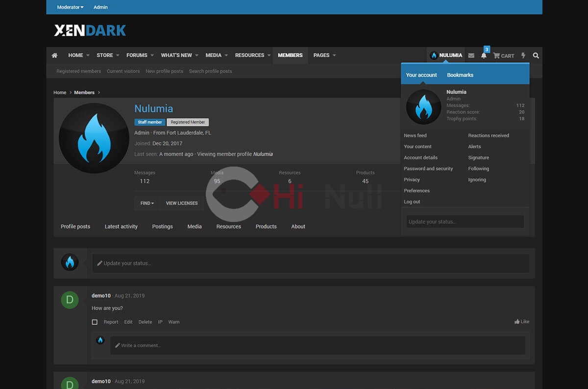588x389 pixels.
Task: Expand the Home menu arrow
Action: tap(88, 55)
